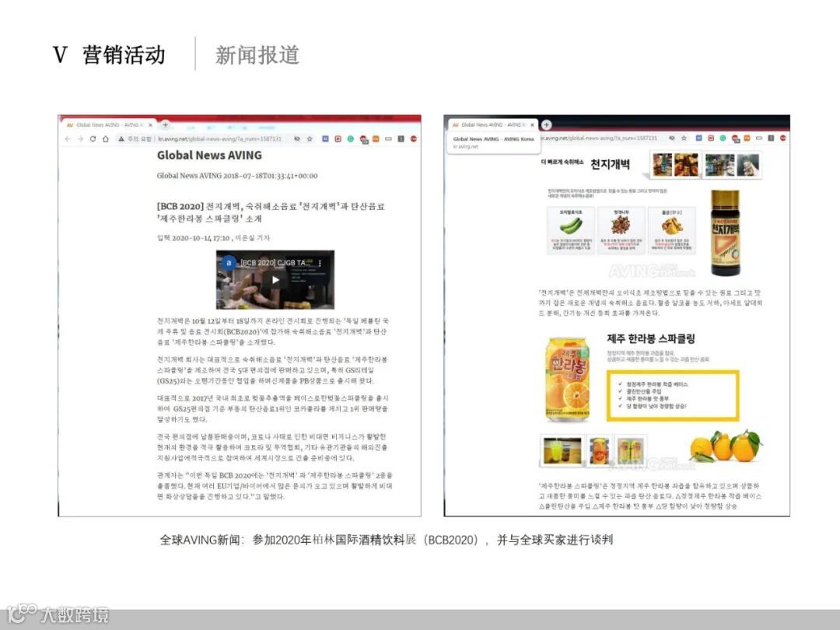Open drink glass thumbnail below the can
This screenshot has height=630, width=840.
coord(562,450)
